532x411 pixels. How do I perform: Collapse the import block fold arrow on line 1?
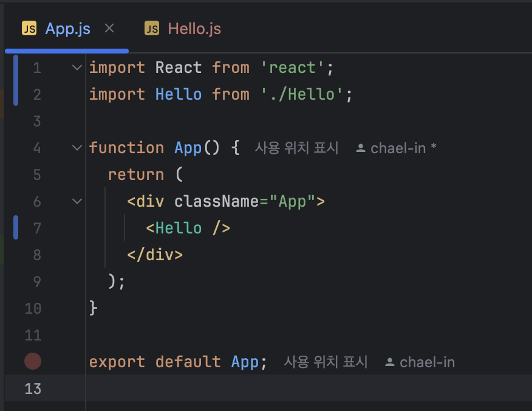pyautogui.click(x=77, y=67)
